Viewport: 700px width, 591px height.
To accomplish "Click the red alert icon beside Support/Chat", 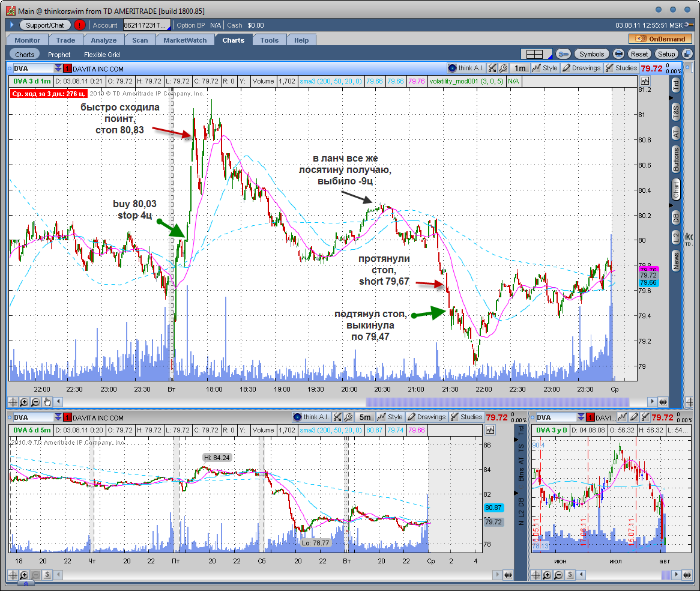I will coord(79,25).
